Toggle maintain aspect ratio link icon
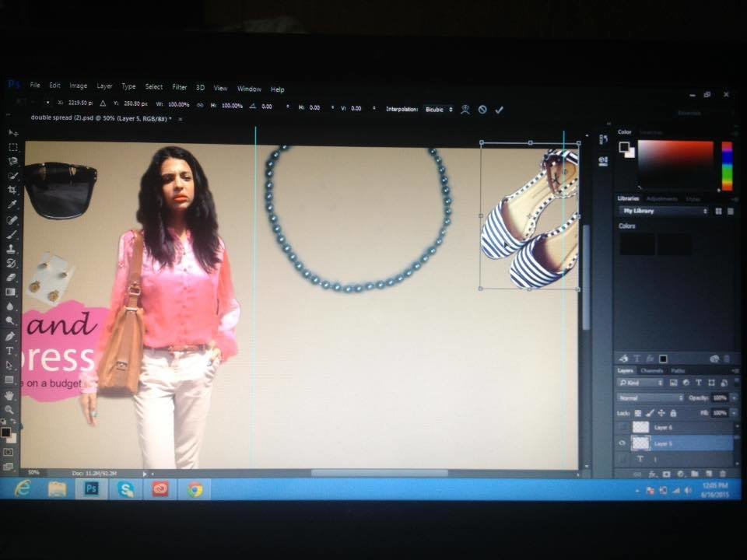 (200, 105)
